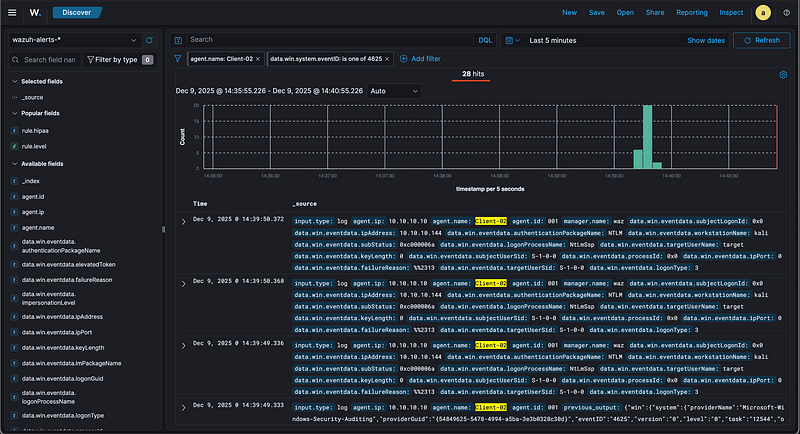Click the 28 hits count label
The width and height of the screenshot is (800, 434).
(473, 74)
